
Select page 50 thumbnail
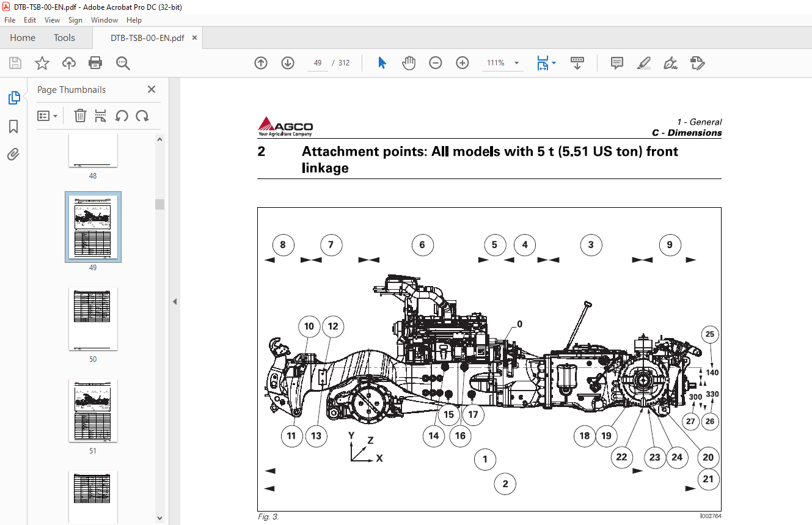(93, 318)
